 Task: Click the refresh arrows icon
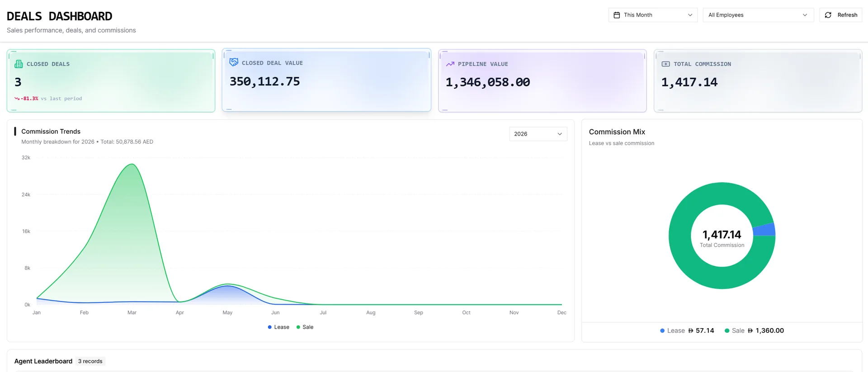pyautogui.click(x=828, y=15)
